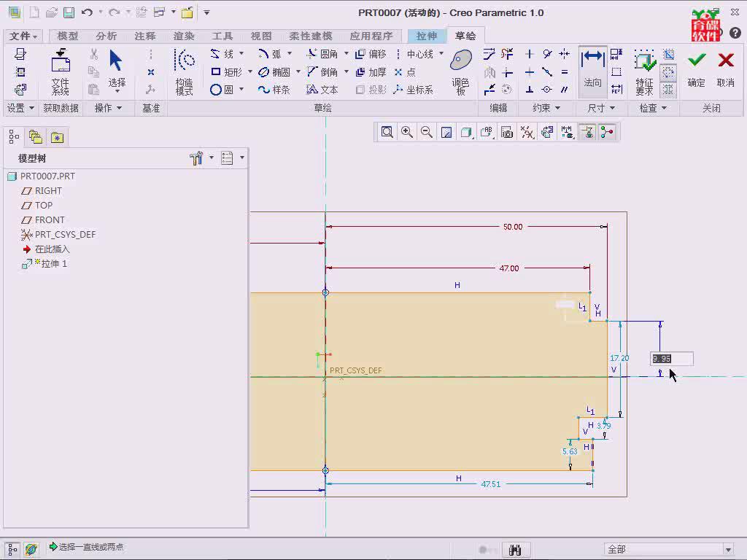Undo the last action
Viewport: 747px width, 560px height.
pyautogui.click(x=87, y=12)
